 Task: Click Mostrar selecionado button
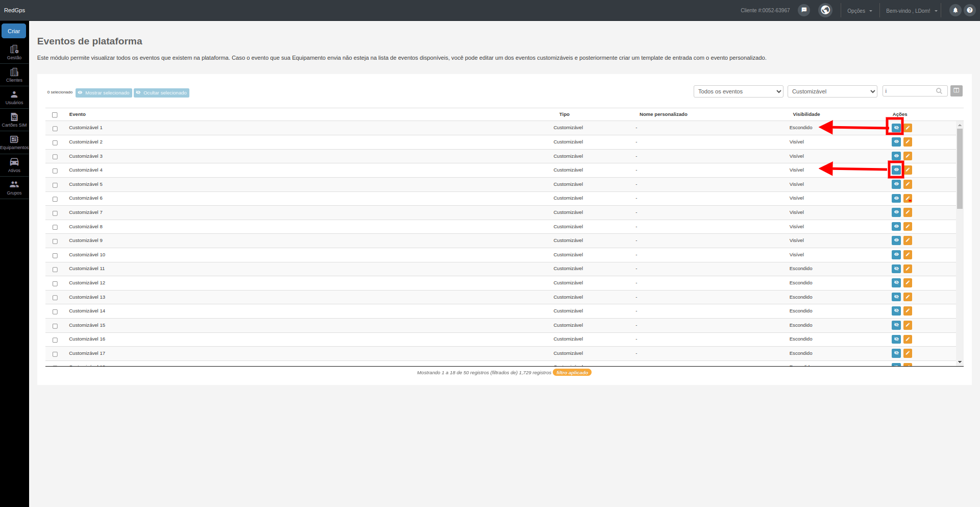coord(104,93)
